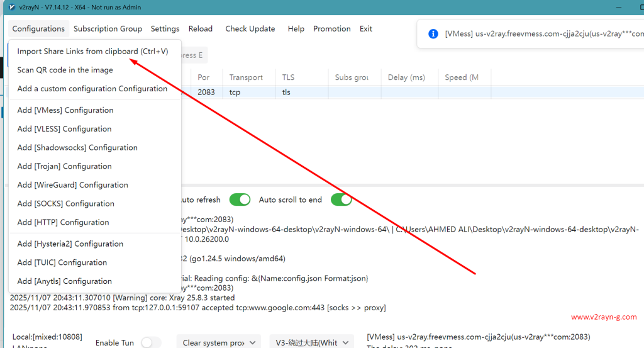This screenshot has height=348, width=644.
Task: Open the Help menu
Action: tap(296, 29)
